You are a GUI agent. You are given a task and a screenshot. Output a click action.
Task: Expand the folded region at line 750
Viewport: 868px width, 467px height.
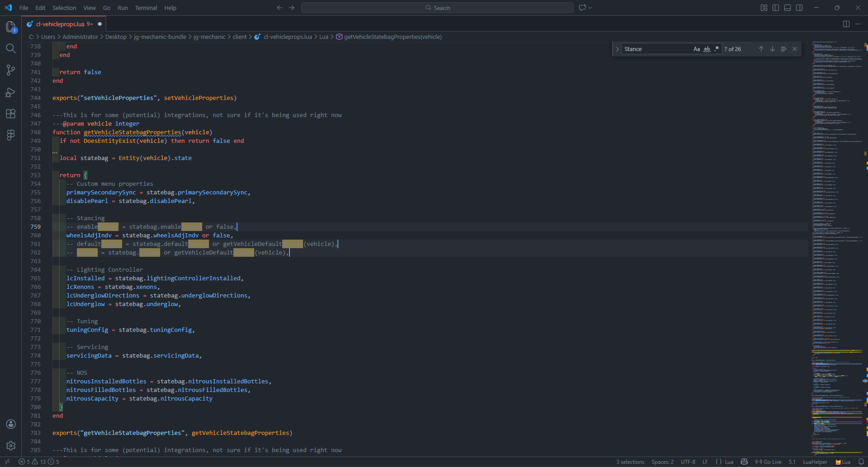[55, 152]
